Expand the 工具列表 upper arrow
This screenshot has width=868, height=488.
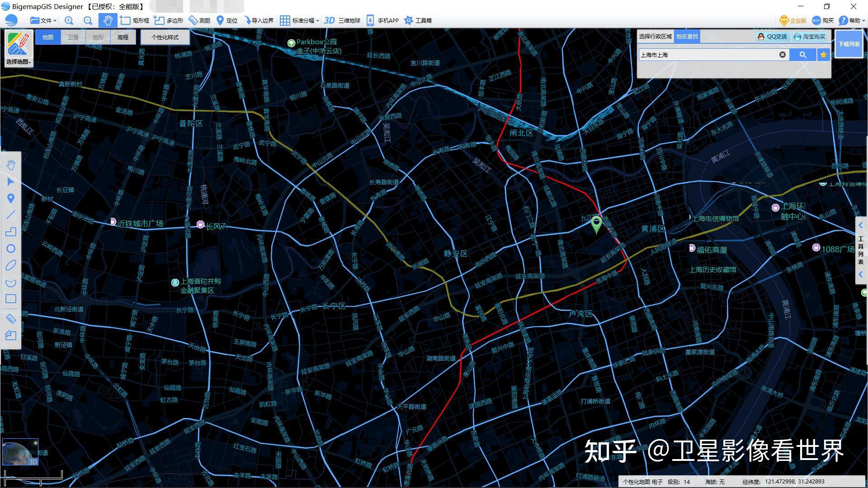pyautogui.click(x=861, y=225)
